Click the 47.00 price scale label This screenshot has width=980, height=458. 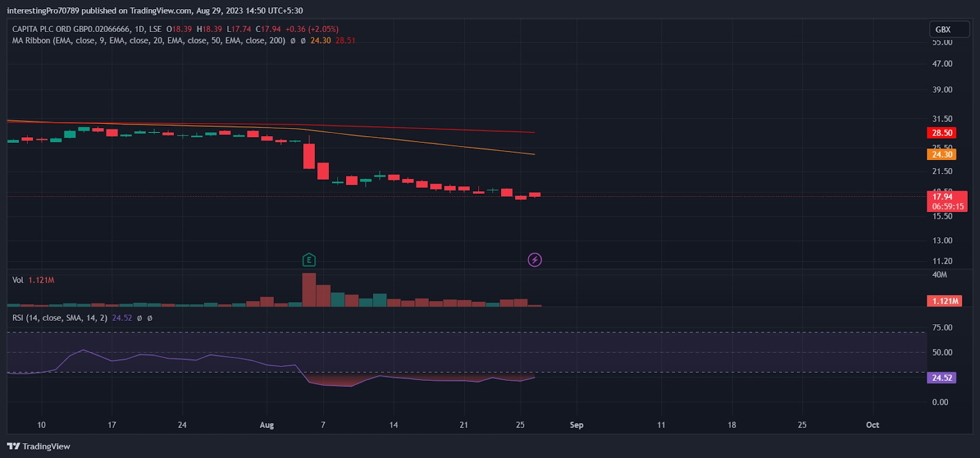[942, 64]
